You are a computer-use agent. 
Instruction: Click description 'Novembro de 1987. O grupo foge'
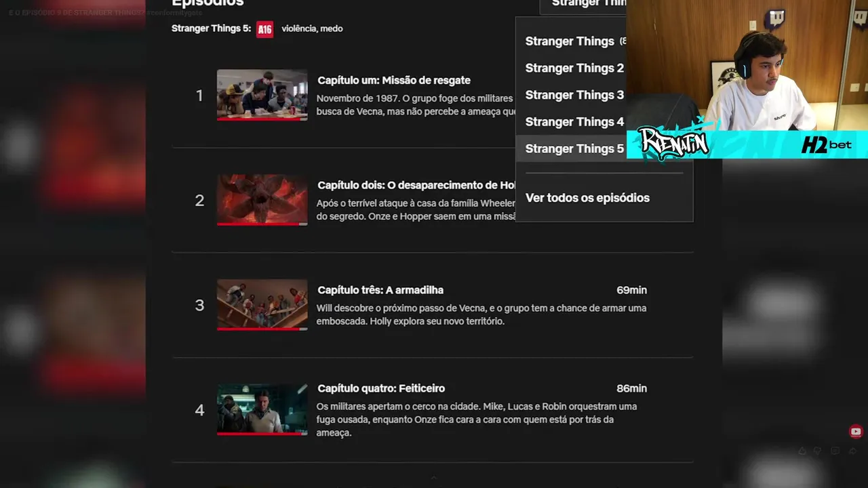[416, 104]
